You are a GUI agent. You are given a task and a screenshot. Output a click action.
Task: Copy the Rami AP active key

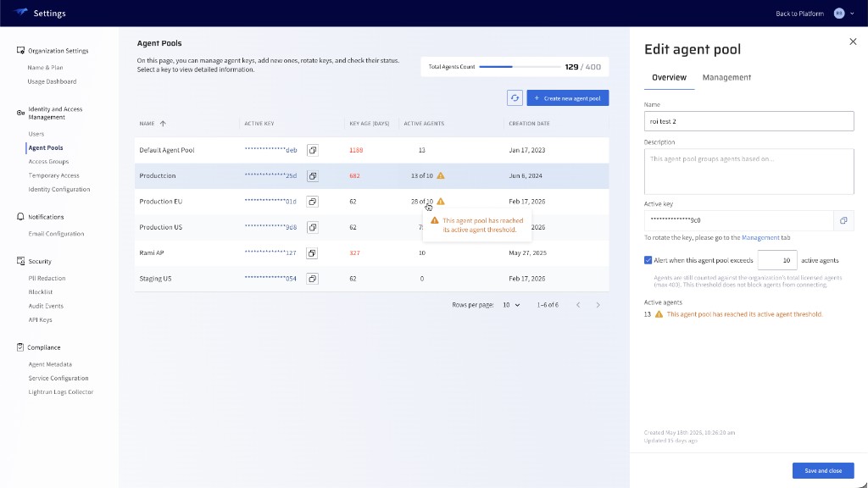312,252
